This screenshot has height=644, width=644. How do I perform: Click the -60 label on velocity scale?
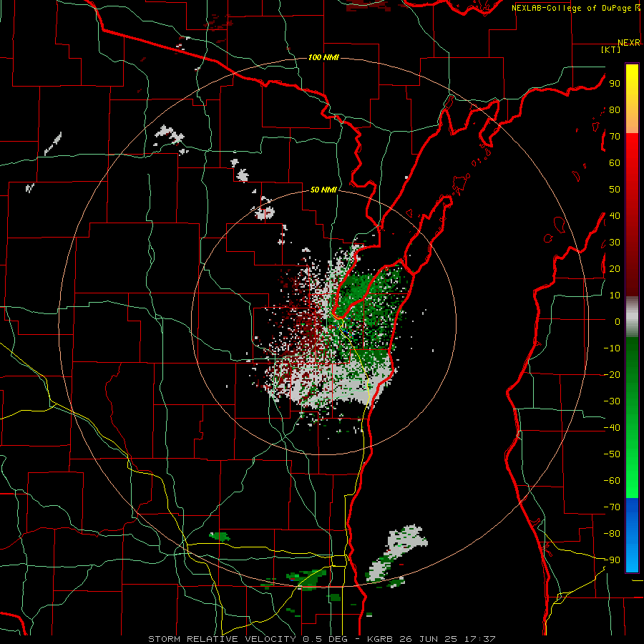[612, 481]
